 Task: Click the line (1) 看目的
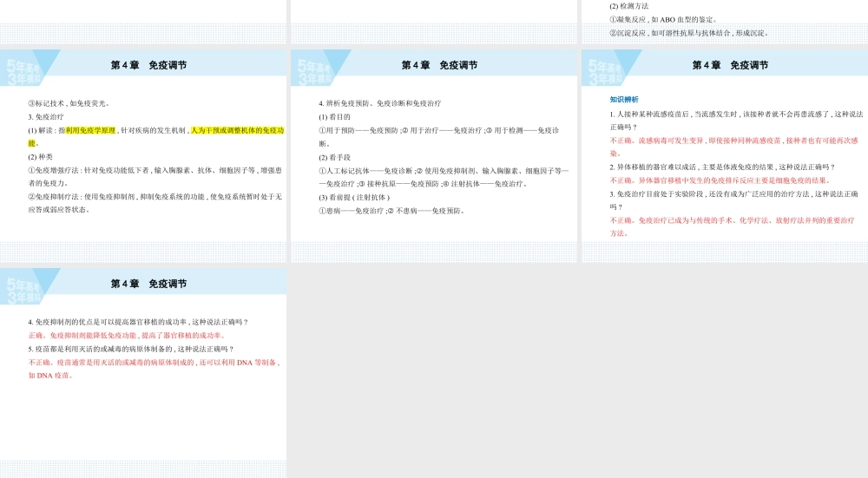pyautogui.click(x=334, y=117)
